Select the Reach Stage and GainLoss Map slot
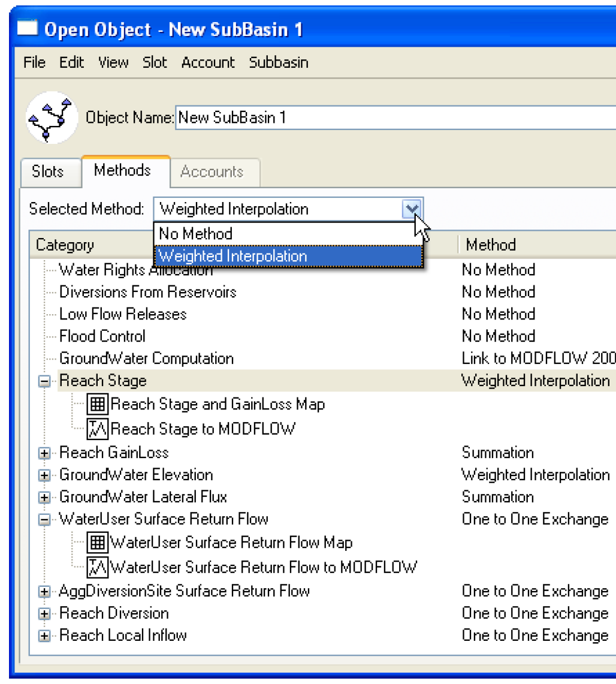Viewport: 616px width, 684px height. pyautogui.click(x=218, y=404)
